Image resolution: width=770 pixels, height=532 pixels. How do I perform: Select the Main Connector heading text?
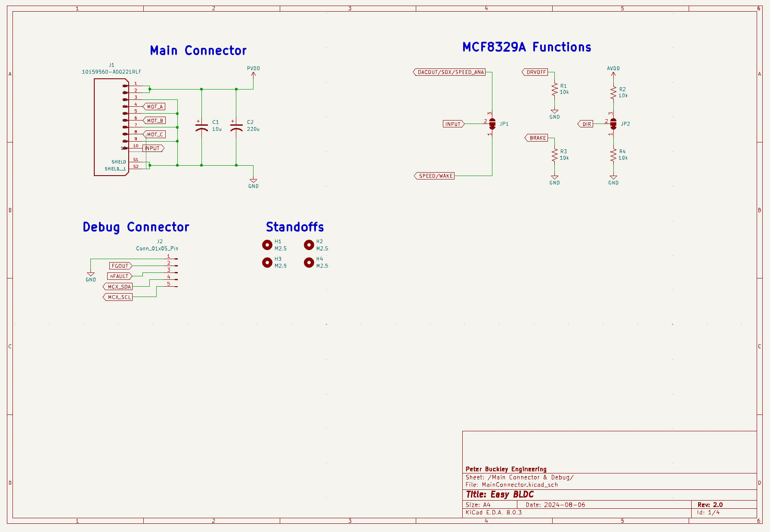pos(198,51)
